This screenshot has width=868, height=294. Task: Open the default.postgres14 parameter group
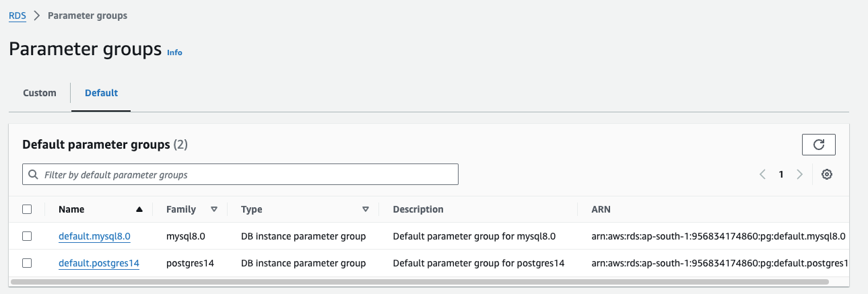(x=98, y=263)
